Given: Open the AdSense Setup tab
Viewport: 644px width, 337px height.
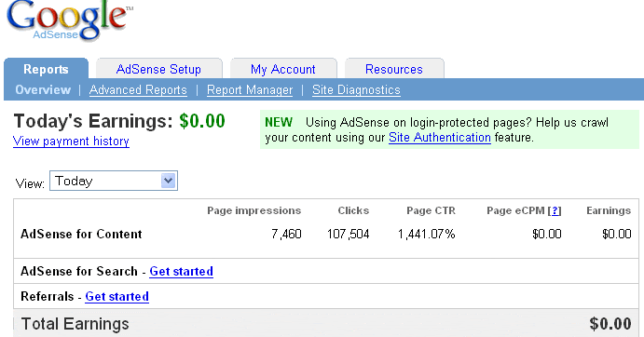Looking at the screenshot, I should point(159,69).
